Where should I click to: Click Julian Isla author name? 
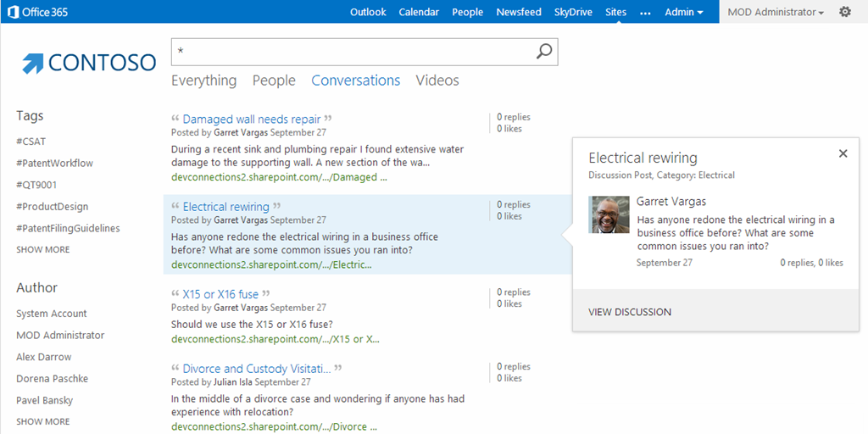[233, 382]
